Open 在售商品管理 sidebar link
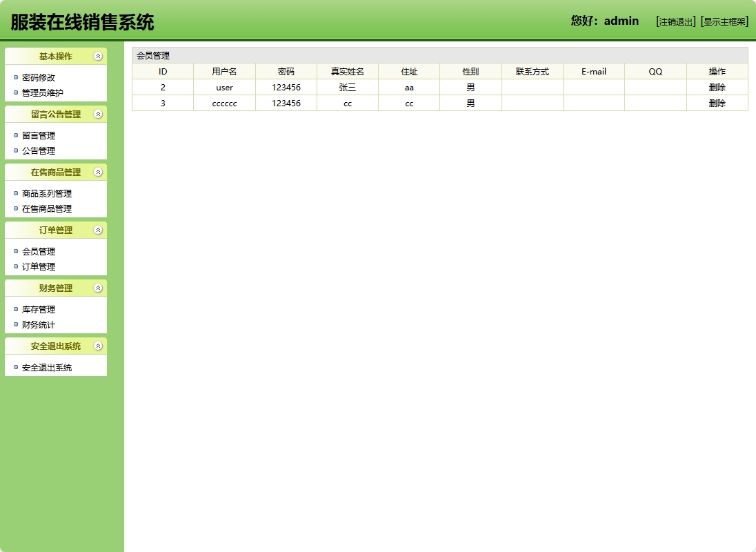This screenshot has width=756, height=552. (47, 209)
